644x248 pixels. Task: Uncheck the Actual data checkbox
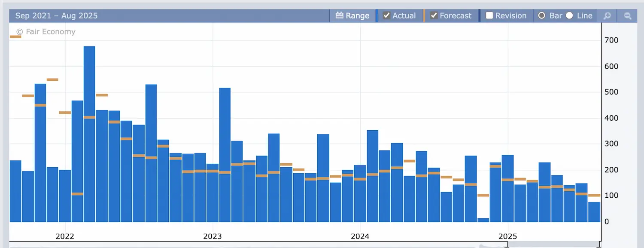click(387, 15)
